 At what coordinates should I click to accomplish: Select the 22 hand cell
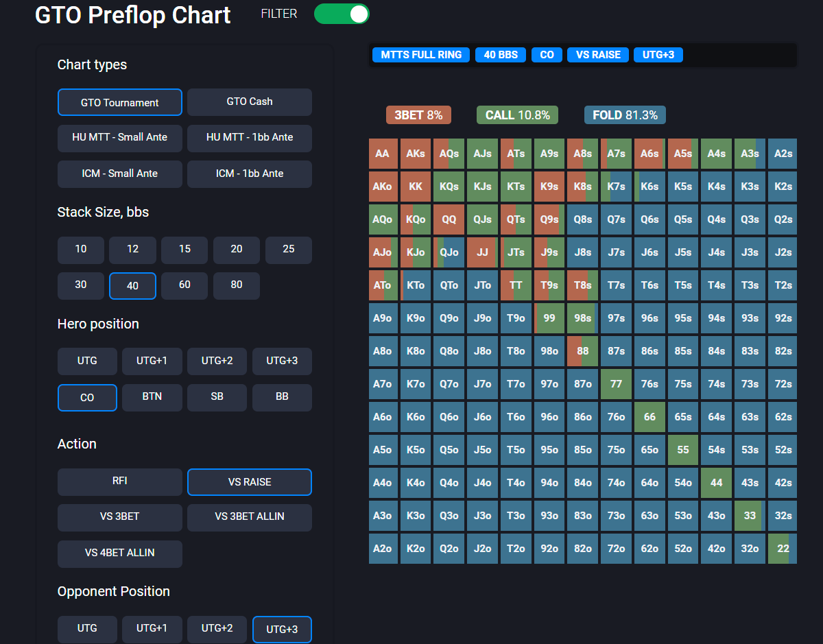click(x=783, y=549)
